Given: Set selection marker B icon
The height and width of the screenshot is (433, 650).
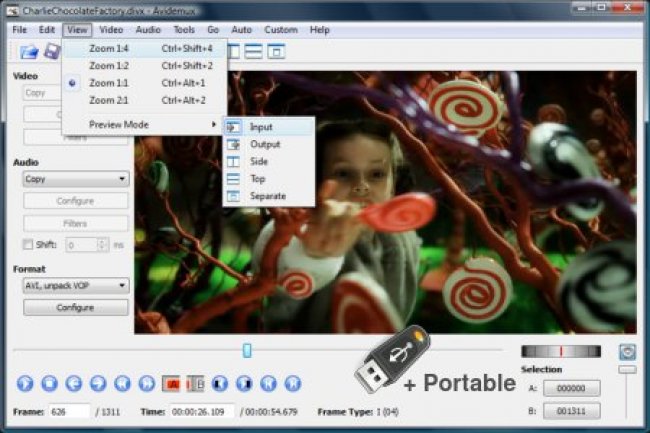Looking at the screenshot, I should (195, 383).
